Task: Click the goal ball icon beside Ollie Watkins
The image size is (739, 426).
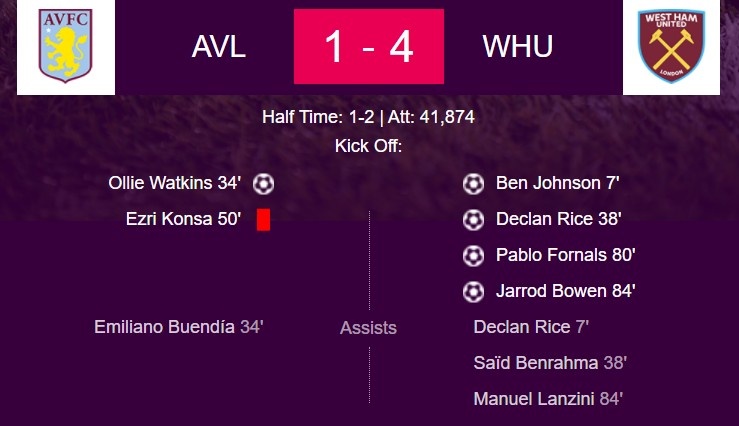Action: point(264,184)
